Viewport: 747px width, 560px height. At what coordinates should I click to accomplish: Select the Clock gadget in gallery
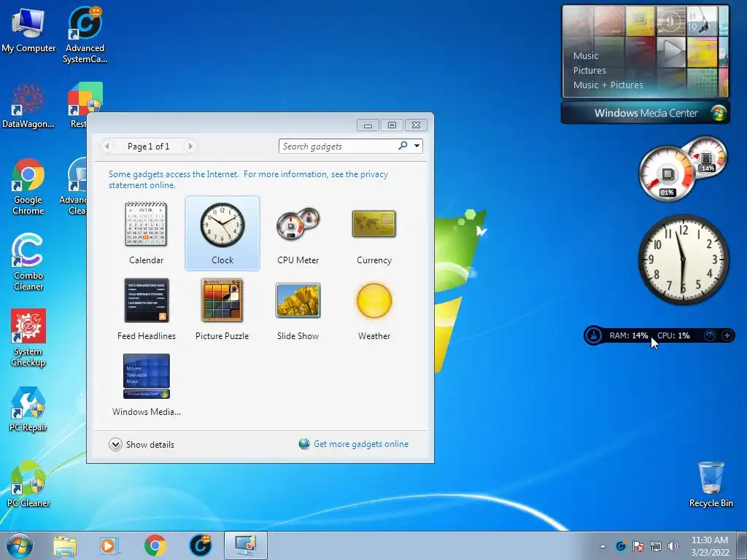tap(222, 233)
